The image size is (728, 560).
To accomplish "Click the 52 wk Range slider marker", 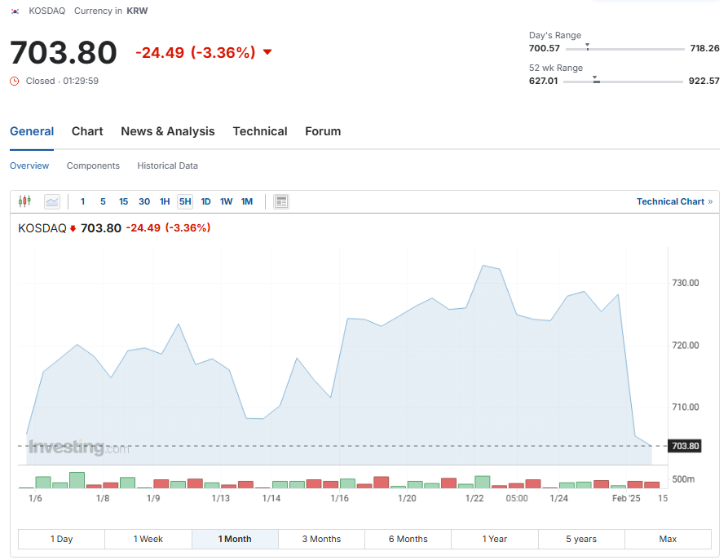I will 596,79.
